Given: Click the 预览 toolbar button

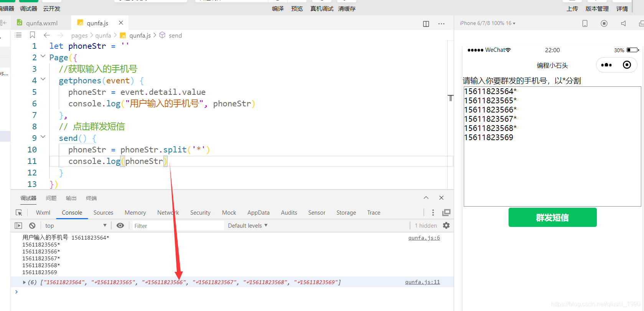Looking at the screenshot, I should coord(297,8).
